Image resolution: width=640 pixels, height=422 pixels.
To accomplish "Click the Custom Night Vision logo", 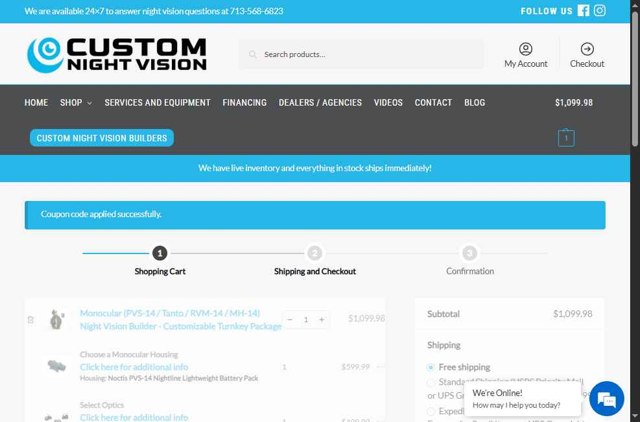I will click(117, 55).
